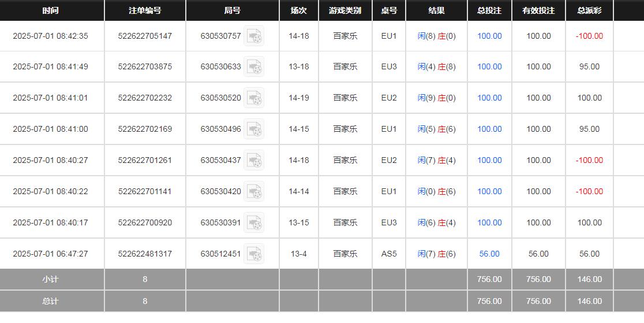Click the 总投注 column header
644x323 pixels.
(489, 10)
